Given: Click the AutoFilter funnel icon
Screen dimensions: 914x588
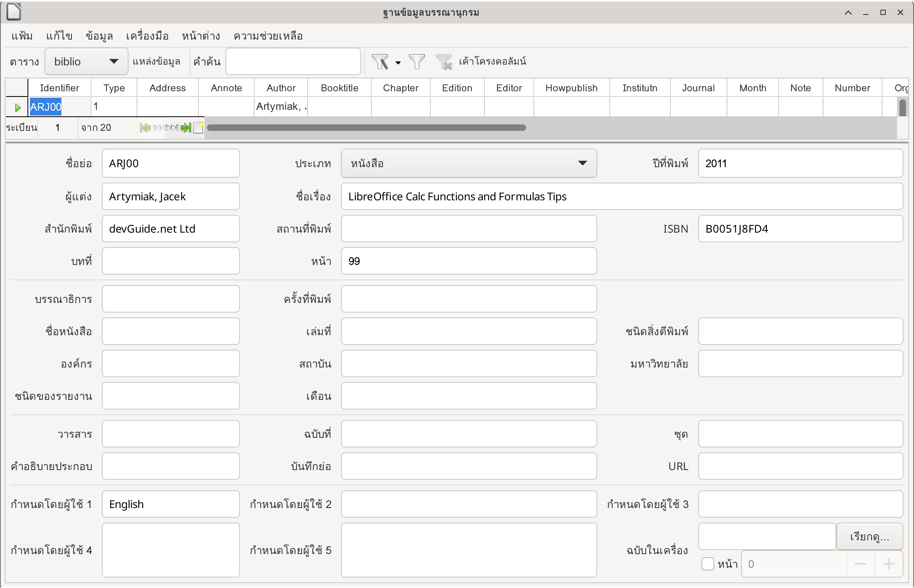Looking at the screenshot, I should pos(380,62).
